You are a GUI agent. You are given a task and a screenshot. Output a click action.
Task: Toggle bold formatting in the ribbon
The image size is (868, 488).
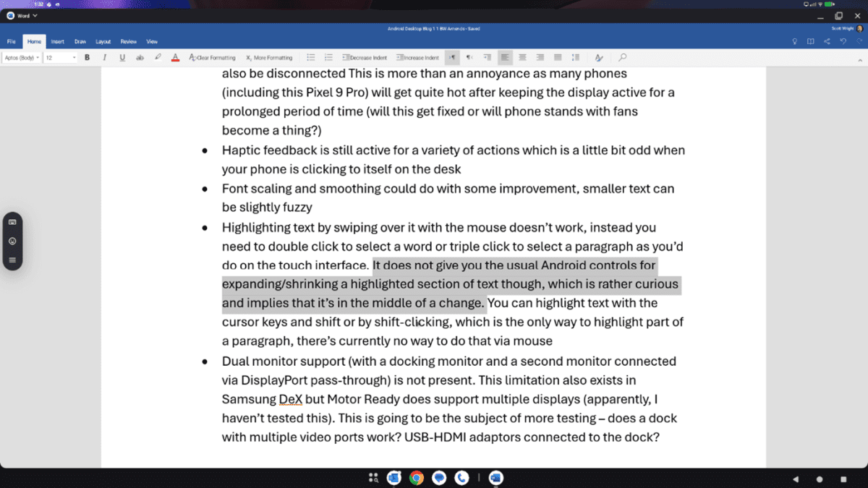click(x=87, y=57)
